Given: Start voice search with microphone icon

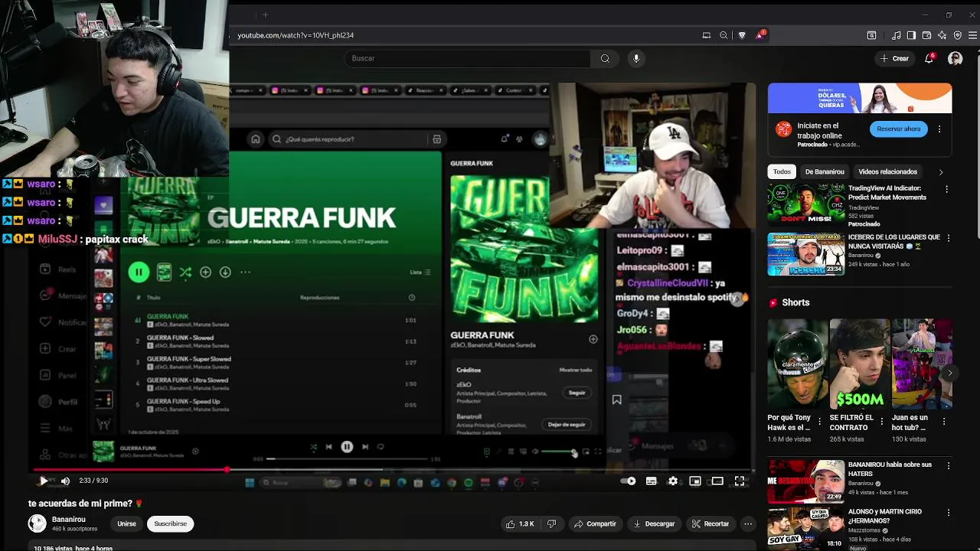Looking at the screenshot, I should 635,58.
